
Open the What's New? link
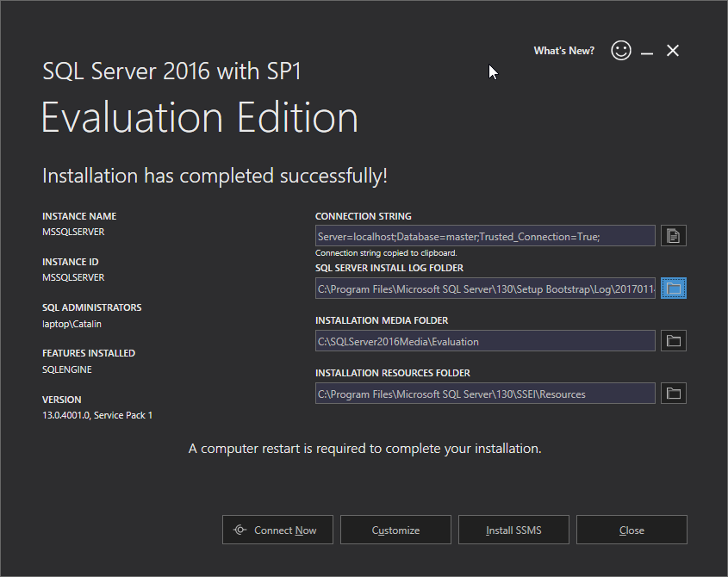pos(563,51)
